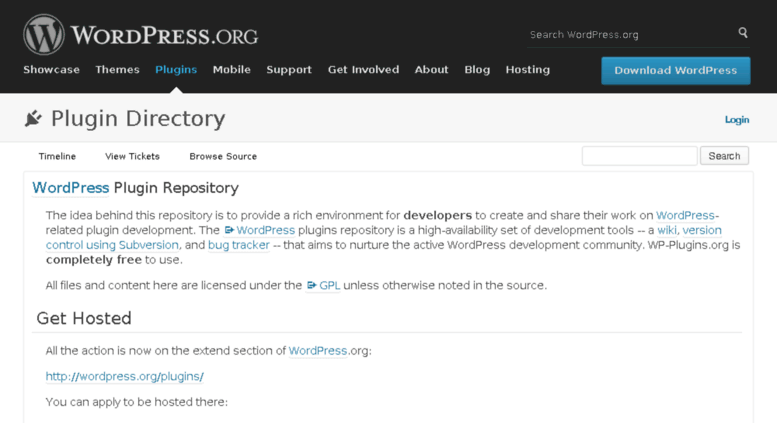Click the Download WordPress button
The image size is (777, 423).
coord(676,70)
